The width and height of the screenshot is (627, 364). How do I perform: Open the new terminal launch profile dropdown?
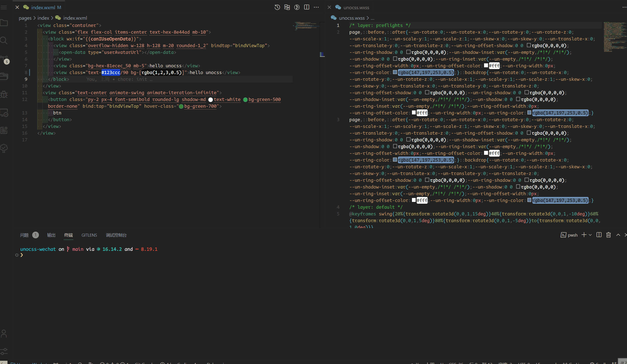590,235
